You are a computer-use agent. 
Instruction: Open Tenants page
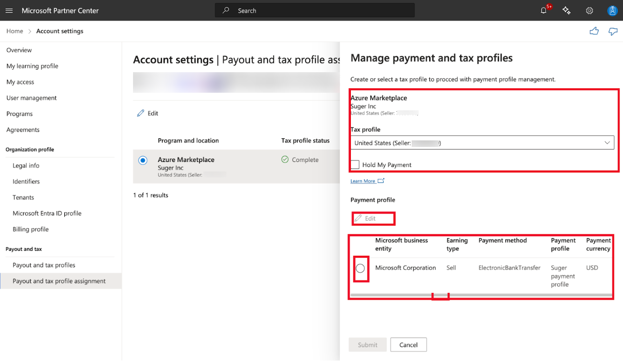click(x=23, y=198)
